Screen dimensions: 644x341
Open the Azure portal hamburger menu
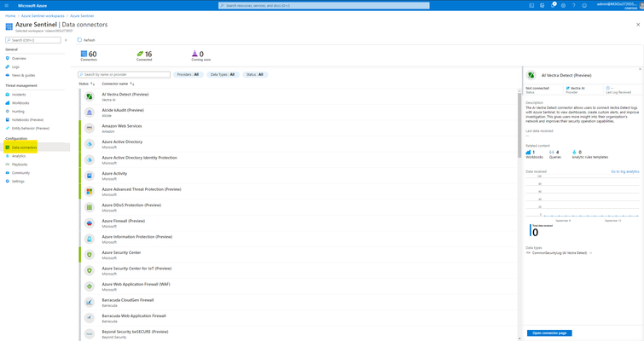[x=6, y=5]
